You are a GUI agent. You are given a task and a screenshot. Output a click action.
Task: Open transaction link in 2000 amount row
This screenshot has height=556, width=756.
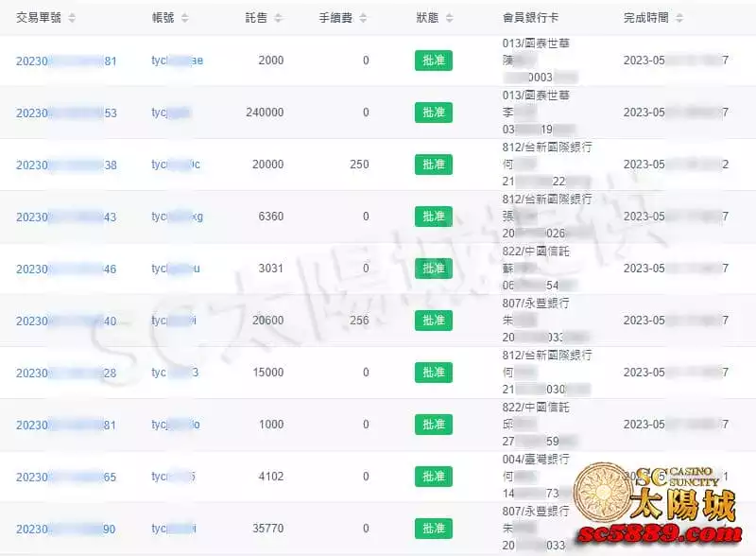(66, 61)
